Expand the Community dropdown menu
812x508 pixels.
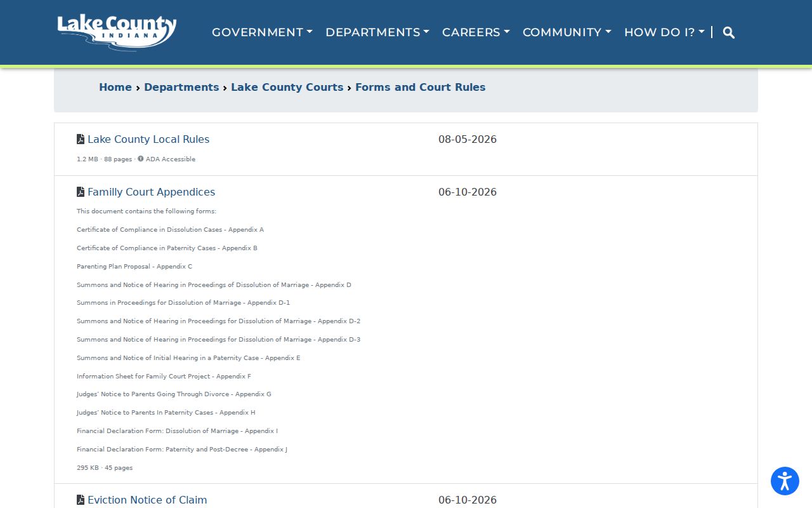(567, 32)
